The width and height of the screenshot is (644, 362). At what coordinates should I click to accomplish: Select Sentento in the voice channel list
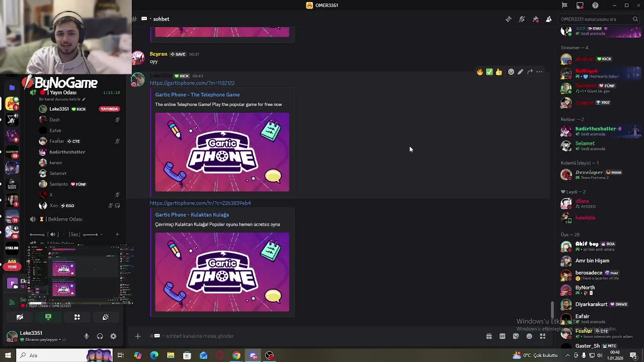79,184
